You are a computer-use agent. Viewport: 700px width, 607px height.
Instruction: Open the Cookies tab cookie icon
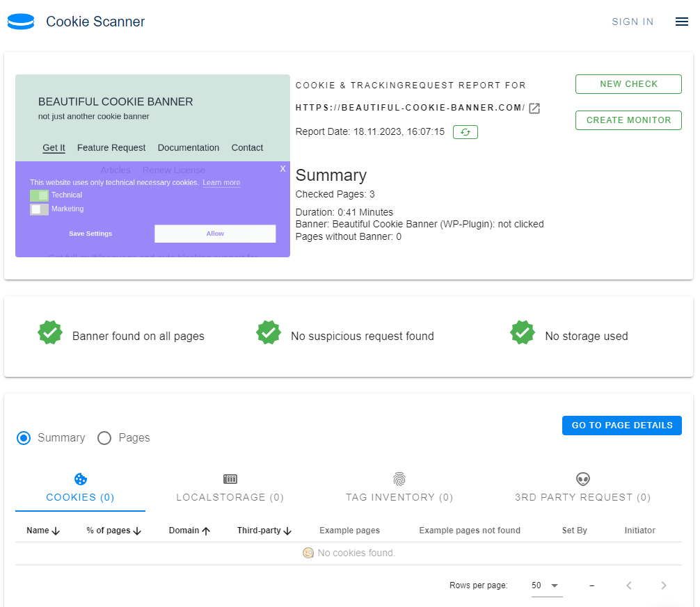(x=80, y=478)
